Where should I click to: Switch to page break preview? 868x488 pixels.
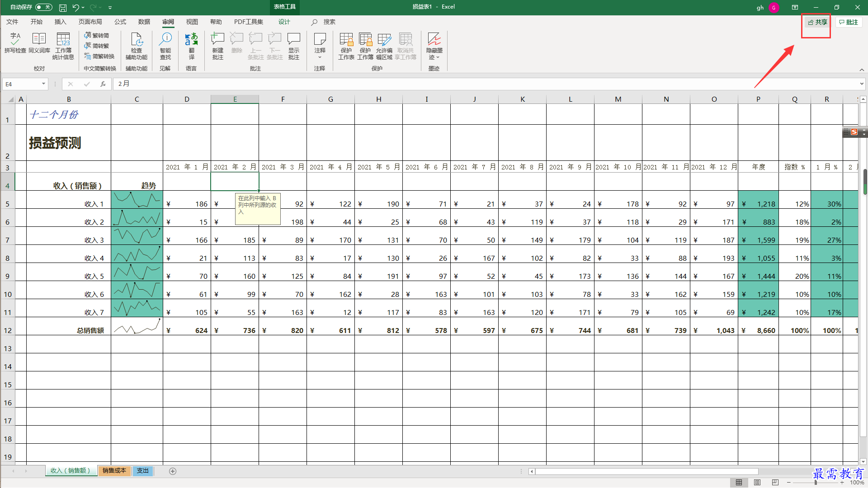775,483
